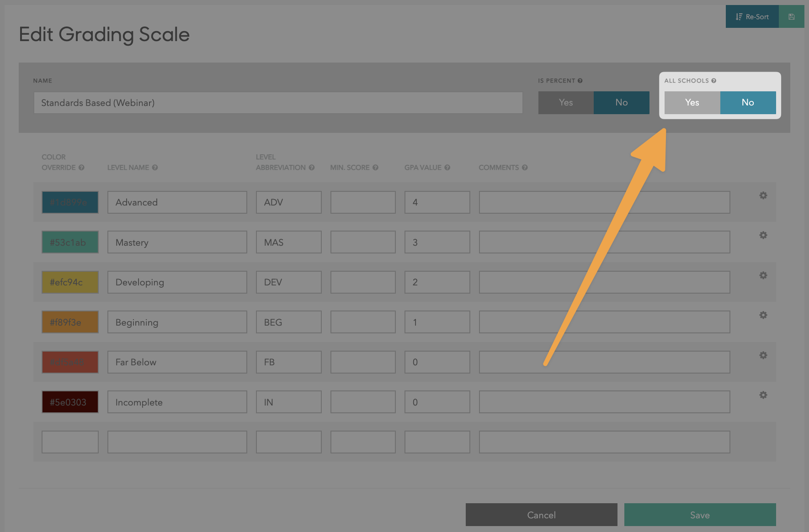Open gear settings for the Far Below row
Screen dimensions: 809x532
click(763, 355)
